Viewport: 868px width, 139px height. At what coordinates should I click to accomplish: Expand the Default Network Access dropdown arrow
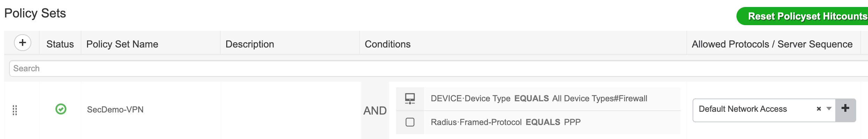829,109
